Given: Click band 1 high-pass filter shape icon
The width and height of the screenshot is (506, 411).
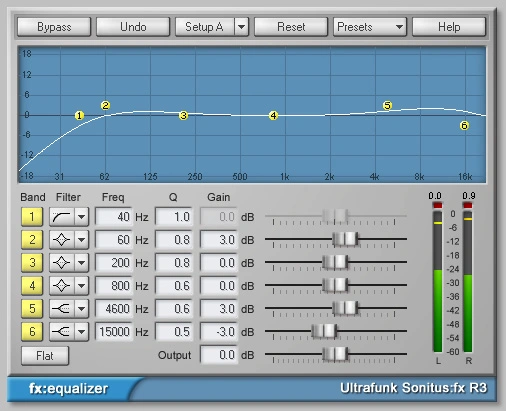Looking at the screenshot, I should tap(62, 217).
